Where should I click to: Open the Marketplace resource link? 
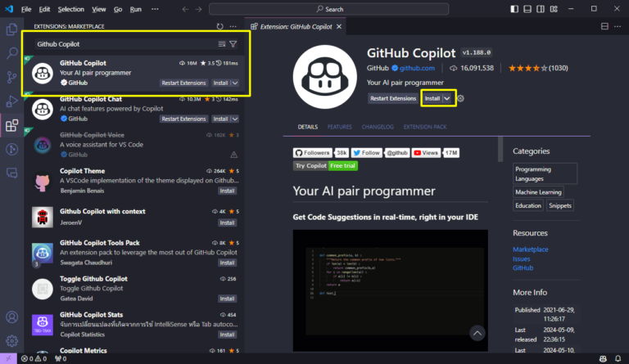click(531, 249)
